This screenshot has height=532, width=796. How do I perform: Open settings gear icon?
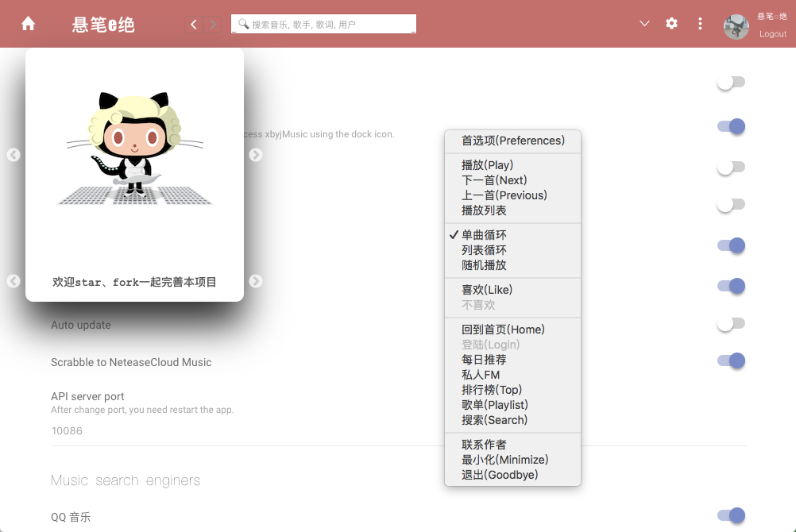(x=671, y=23)
